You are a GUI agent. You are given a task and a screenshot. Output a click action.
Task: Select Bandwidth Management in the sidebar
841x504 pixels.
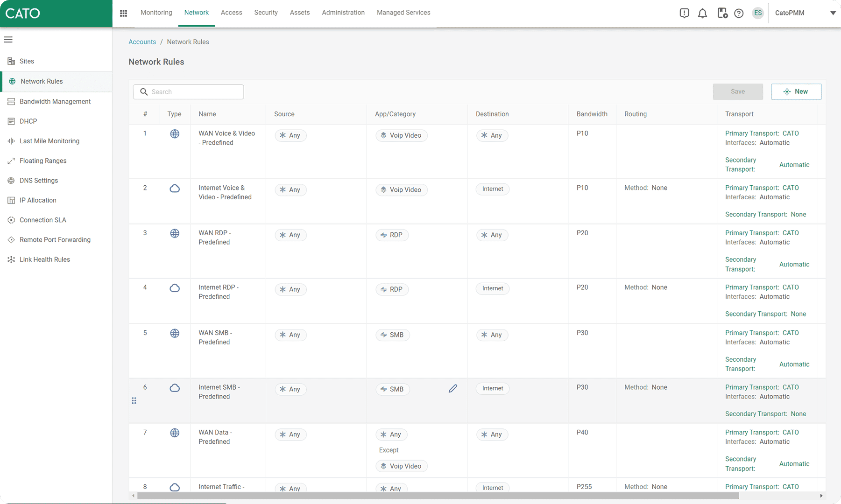click(x=55, y=101)
